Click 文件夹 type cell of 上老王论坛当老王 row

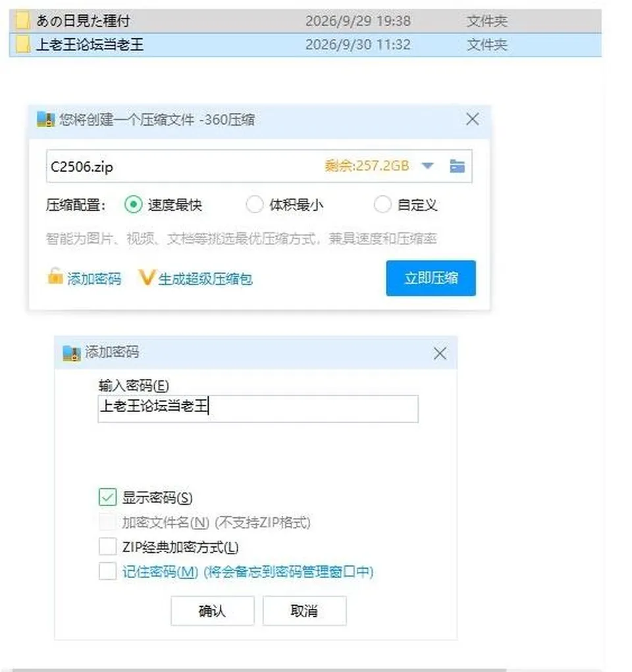click(487, 45)
